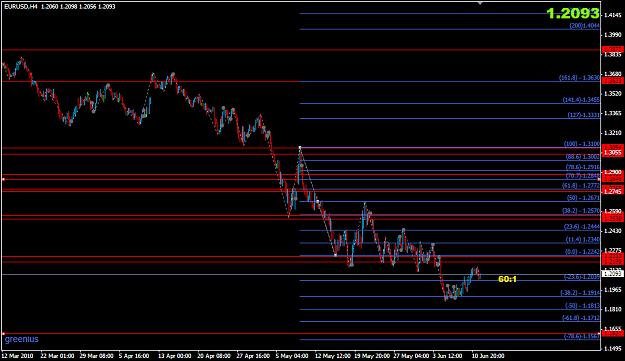This screenshot has height=361, width=625.
Task: Click the 1.3680 price scale value
Action: coord(613,74)
